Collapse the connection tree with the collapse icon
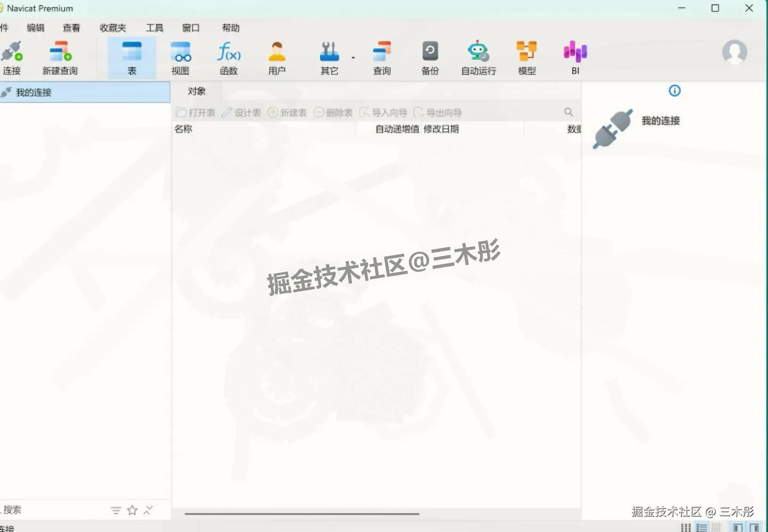Image resolution: width=768 pixels, height=532 pixels. 148,509
